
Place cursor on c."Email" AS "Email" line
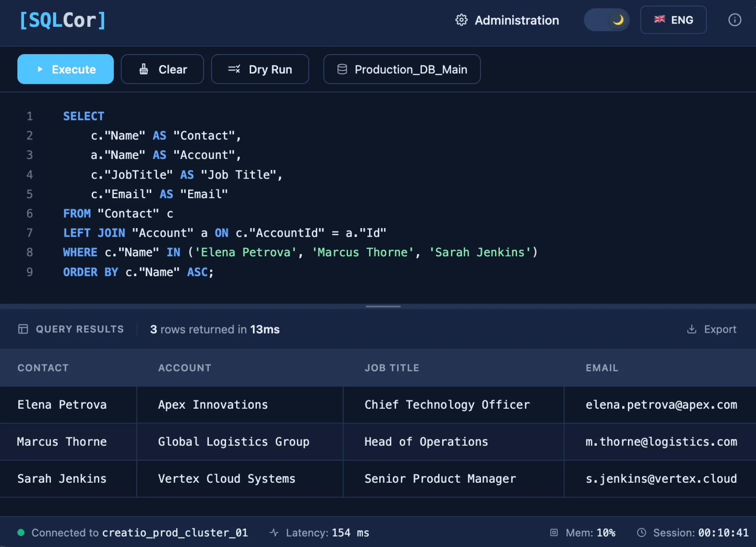(x=159, y=194)
